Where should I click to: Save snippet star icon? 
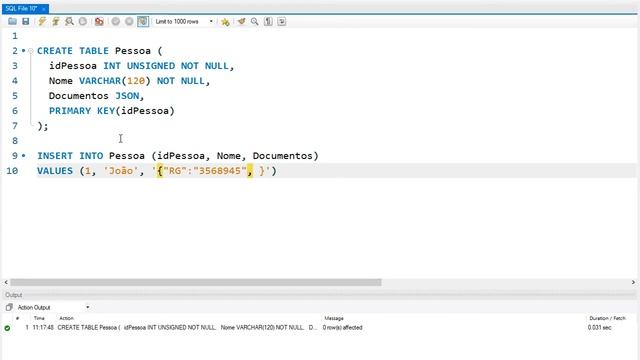225,21
